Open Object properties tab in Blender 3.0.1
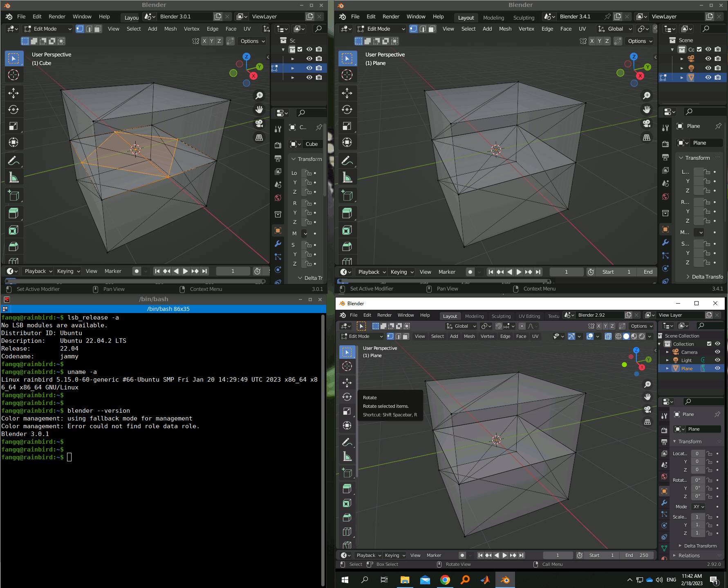Image resolution: width=728 pixels, height=588 pixels. click(278, 230)
